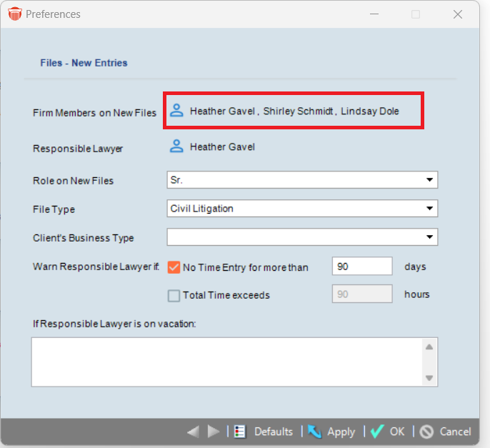Click Responsible Lawyer name Heather Gavel
Screen dimensions: 490x448
pyautogui.click(x=223, y=146)
